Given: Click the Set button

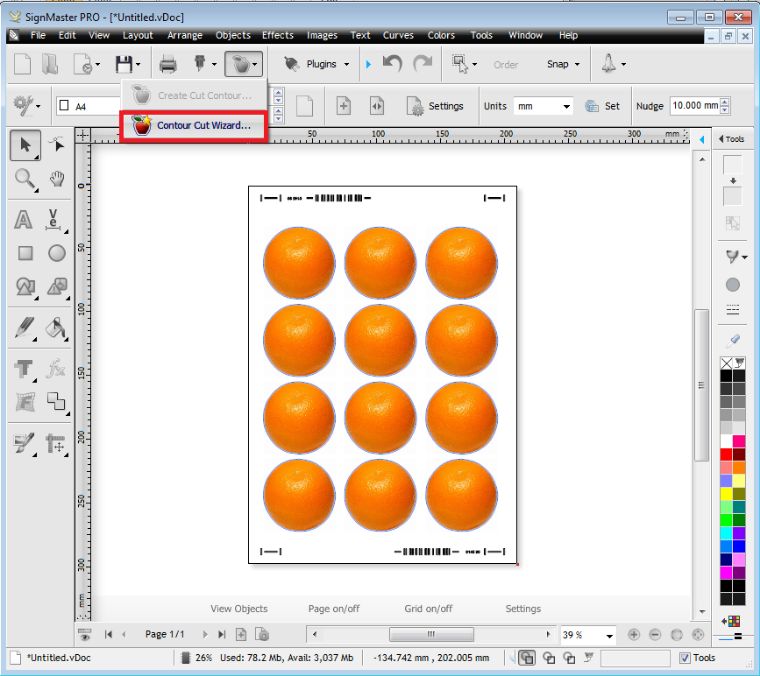Looking at the screenshot, I should tap(603, 106).
